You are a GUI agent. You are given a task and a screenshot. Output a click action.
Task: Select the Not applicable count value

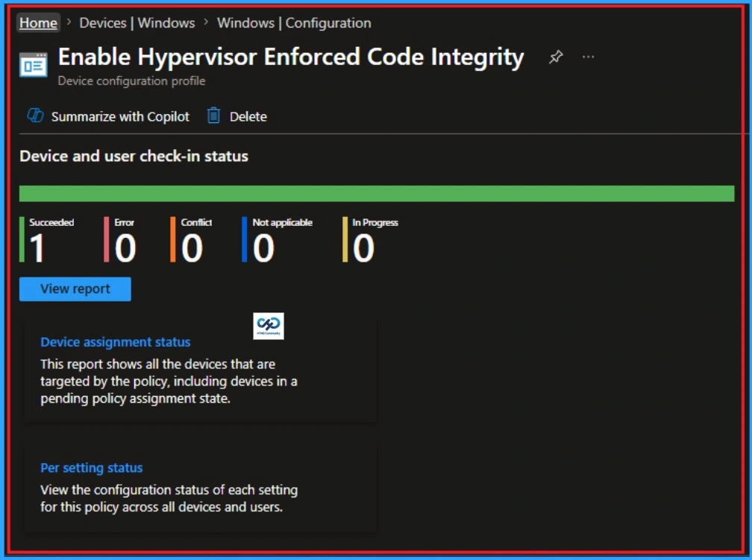(x=263, y=248)
